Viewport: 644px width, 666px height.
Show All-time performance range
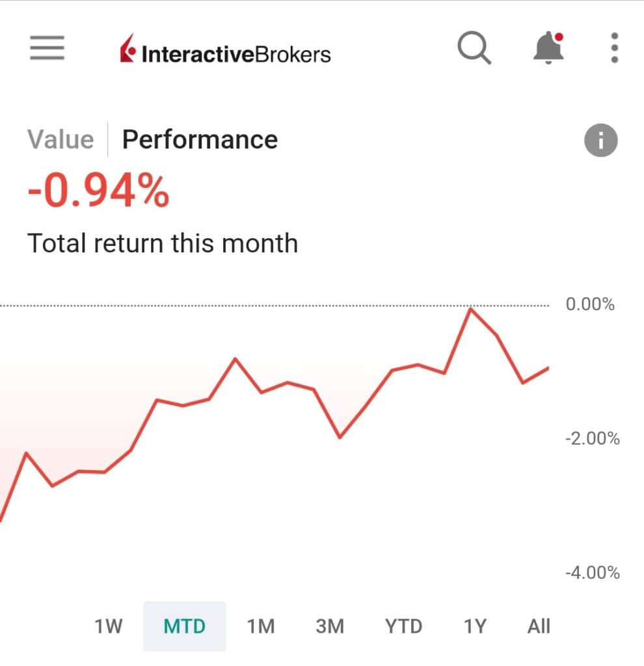[x=539, y=626]
